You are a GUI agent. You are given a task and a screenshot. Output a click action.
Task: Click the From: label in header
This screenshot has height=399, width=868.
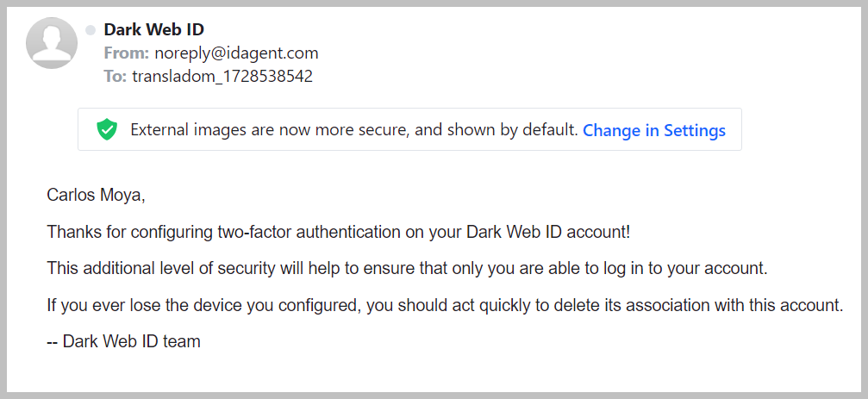coord(126,53)
